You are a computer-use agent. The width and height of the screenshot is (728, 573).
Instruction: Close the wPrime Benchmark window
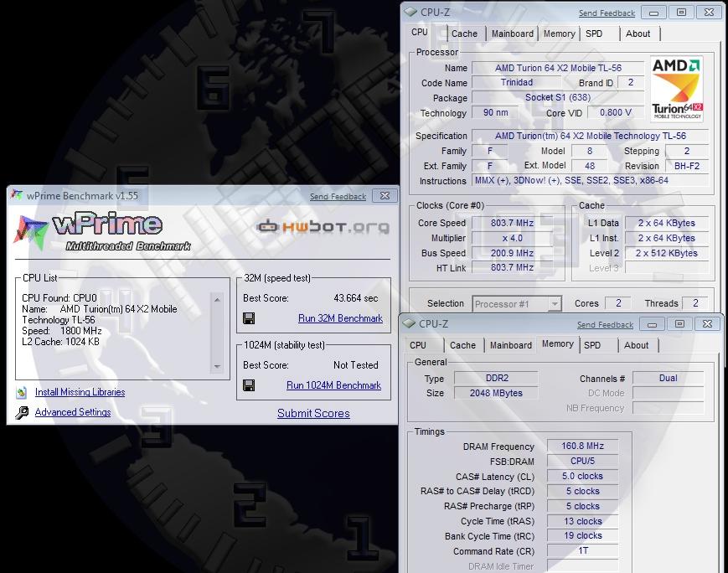click(x=385, y=195)
